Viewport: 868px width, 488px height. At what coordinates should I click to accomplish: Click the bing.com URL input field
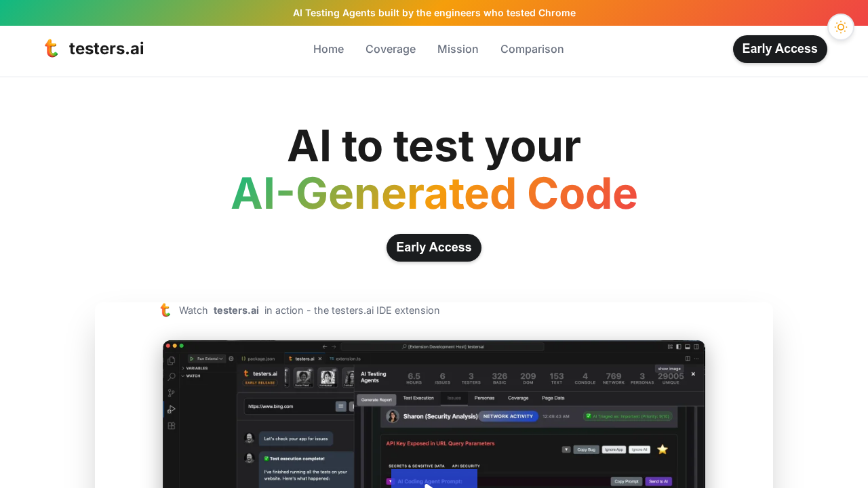[x=285, y=406]
